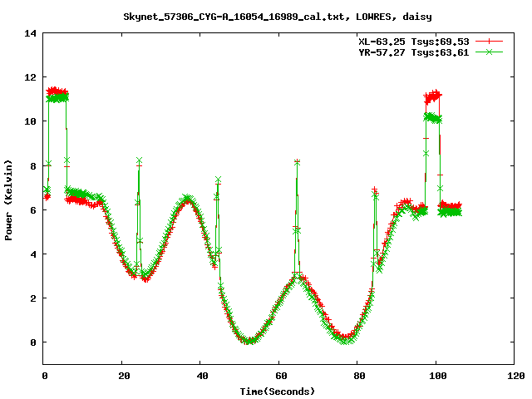
Task: Click x-axis tick label 60
Action: [281, 376]
